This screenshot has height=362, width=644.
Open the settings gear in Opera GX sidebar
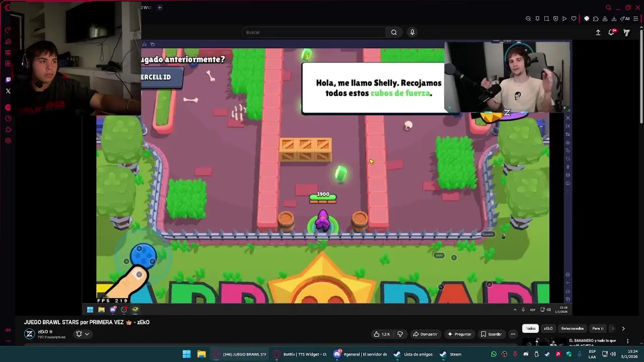point(8,141)
